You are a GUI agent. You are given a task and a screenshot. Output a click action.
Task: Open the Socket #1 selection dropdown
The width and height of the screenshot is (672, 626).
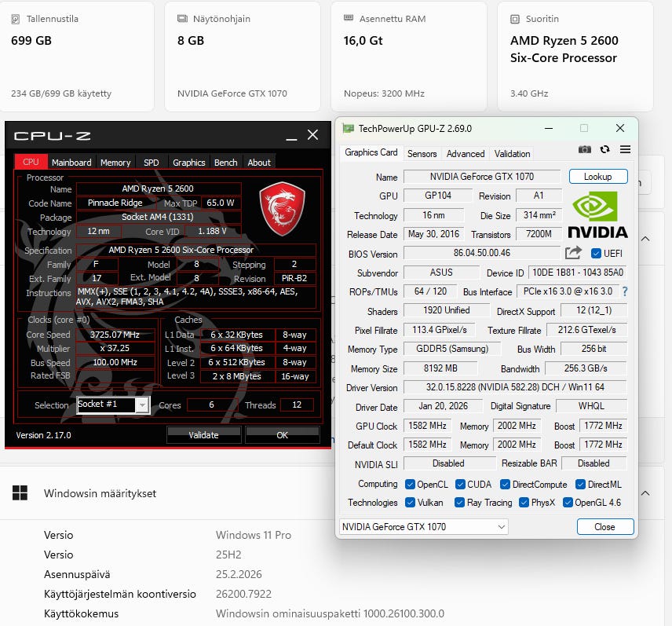pyautogui.click(x=113, y=405)
